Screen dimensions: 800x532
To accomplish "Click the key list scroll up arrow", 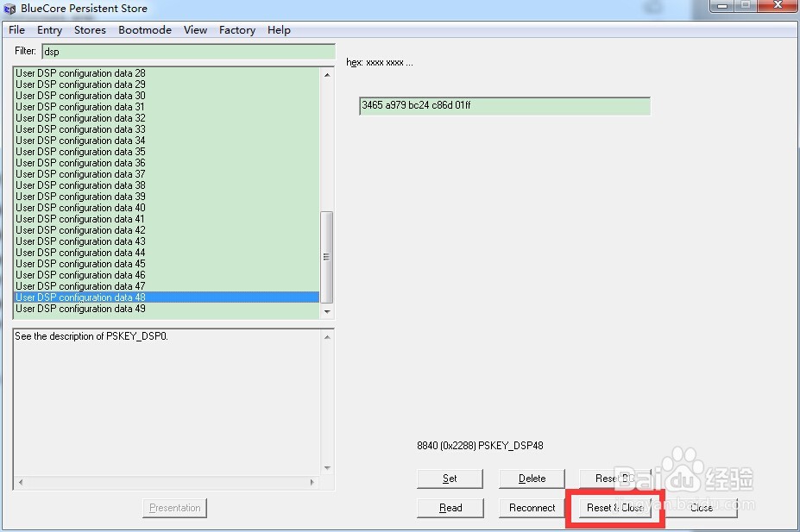I will pyautogui.click(x=327, y=74).
